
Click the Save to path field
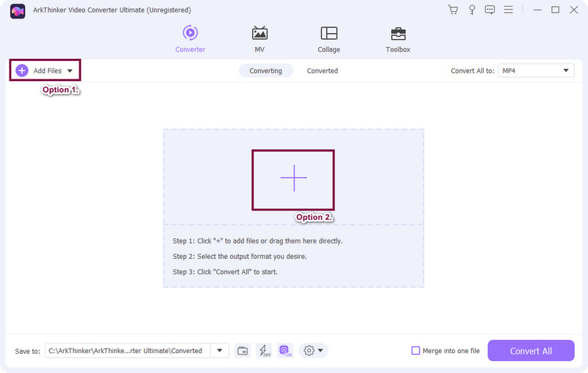(x=127, y=350)
